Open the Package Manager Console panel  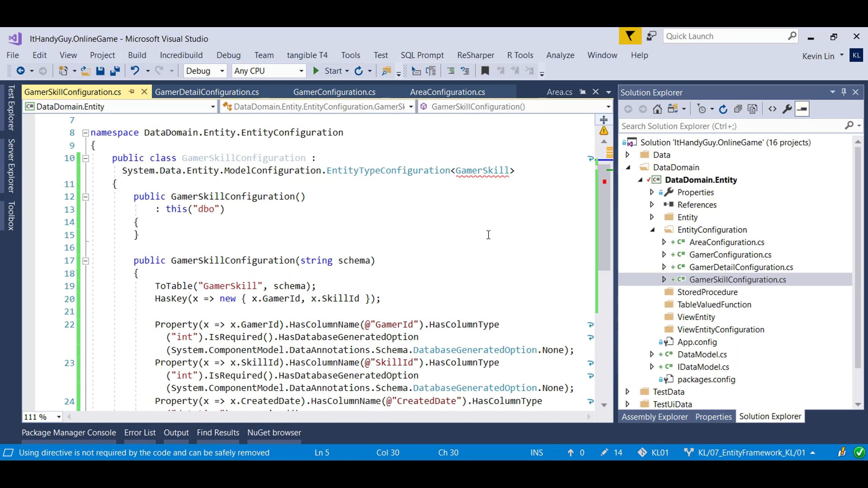[x=68, y=432]
